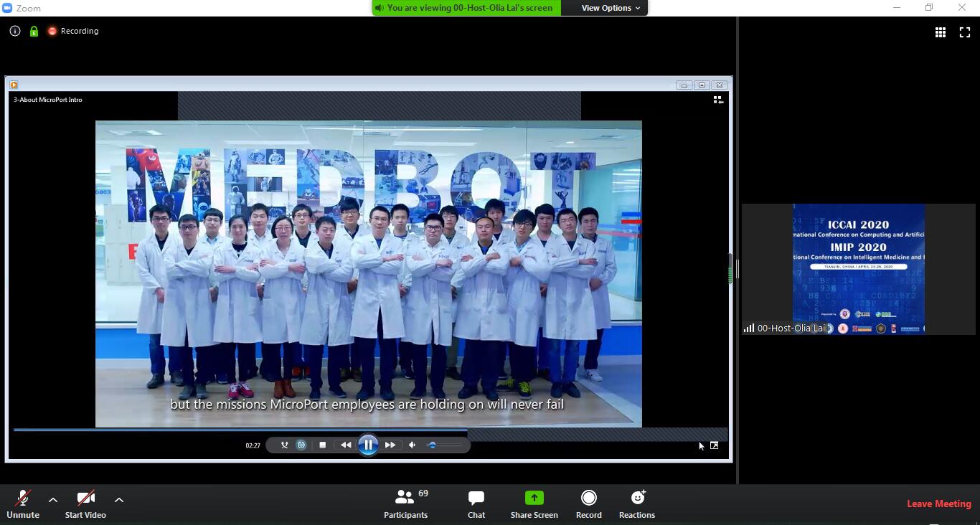Viewport: 980px width, 525px height.
Task: Seek on the video progress bar
Action: pyautogui.click(x=370, y=430)
